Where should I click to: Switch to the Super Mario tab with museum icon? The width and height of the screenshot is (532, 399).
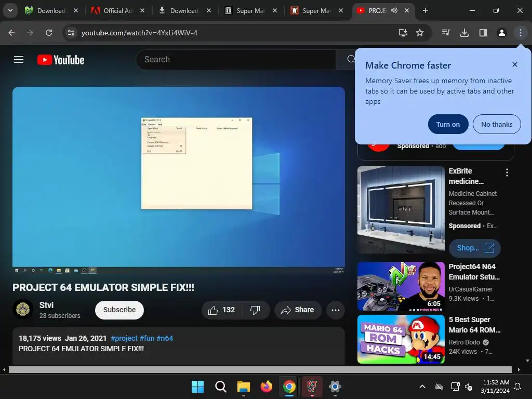(x=250, y=11)
